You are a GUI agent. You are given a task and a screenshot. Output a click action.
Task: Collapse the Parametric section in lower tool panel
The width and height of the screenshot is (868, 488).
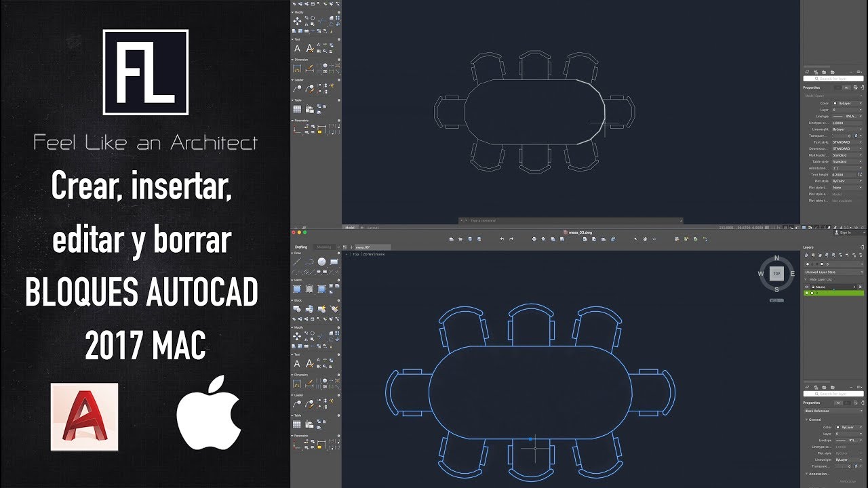point(292,436)
